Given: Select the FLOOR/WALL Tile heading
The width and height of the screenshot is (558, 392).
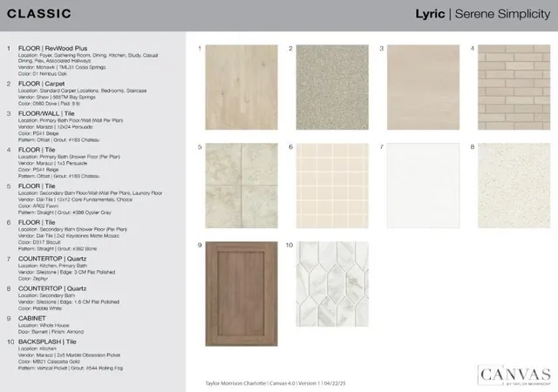Looking at the screenshot, I should (46, 113).
